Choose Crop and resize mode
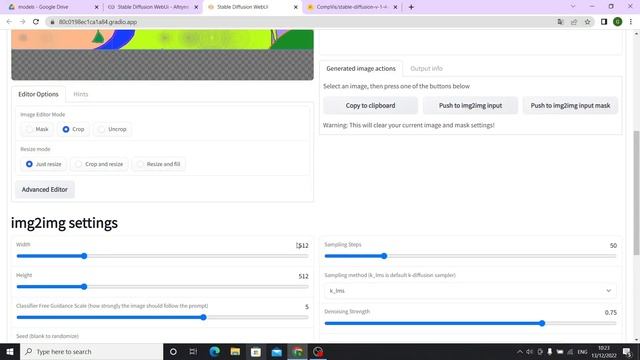The height and width of the screenshot is (360, 640). 99,164
